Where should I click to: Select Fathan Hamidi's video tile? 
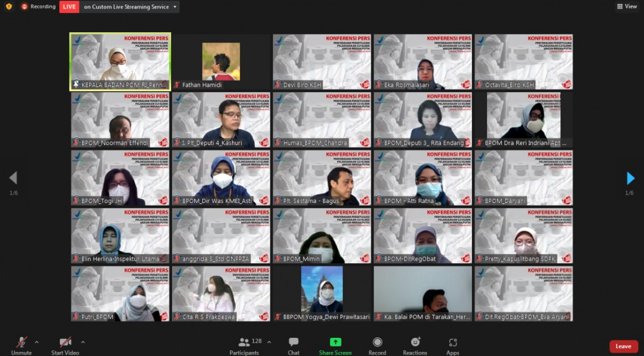[221, 61]
